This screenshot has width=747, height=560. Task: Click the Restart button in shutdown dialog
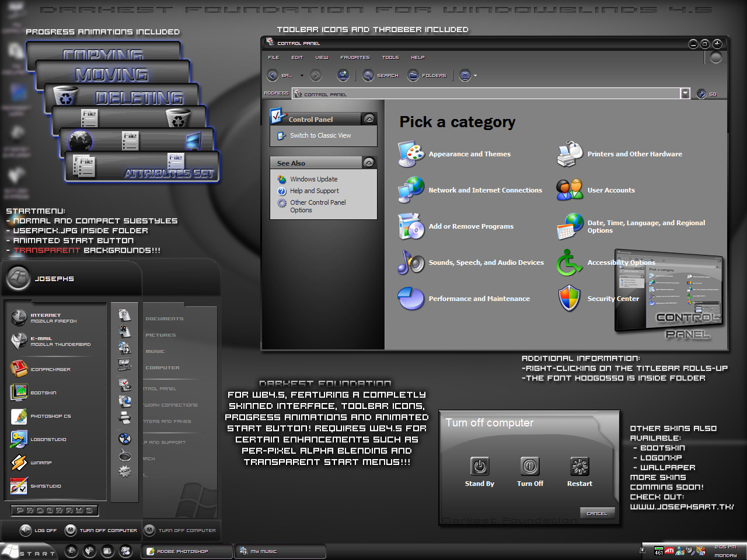click(580, 466)
